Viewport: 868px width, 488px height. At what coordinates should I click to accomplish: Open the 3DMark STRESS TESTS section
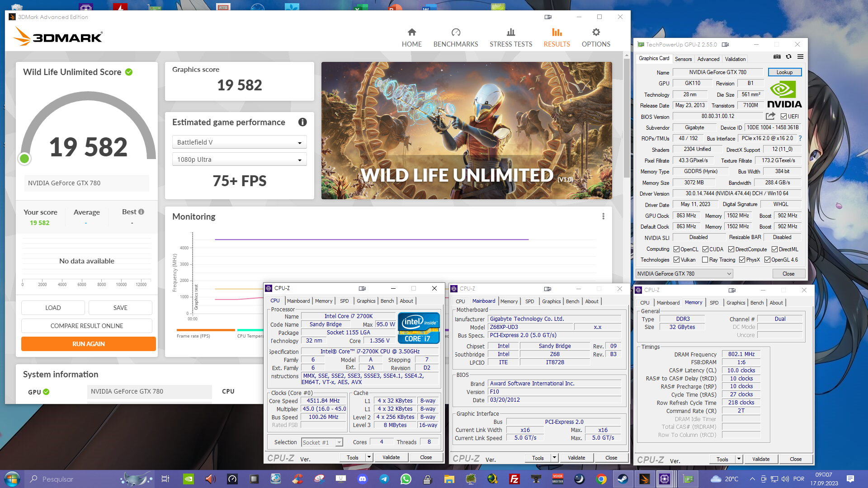(511, 38)
